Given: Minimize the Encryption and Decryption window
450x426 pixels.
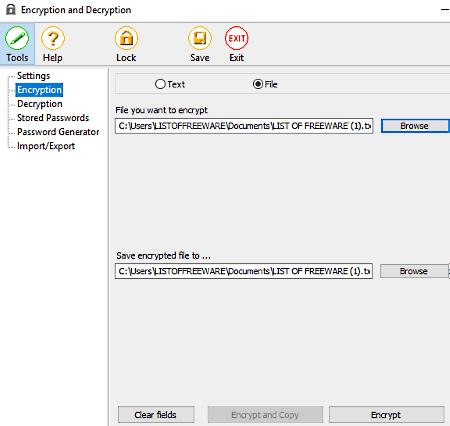Looking at the screenshot, I should click(445, 10).
